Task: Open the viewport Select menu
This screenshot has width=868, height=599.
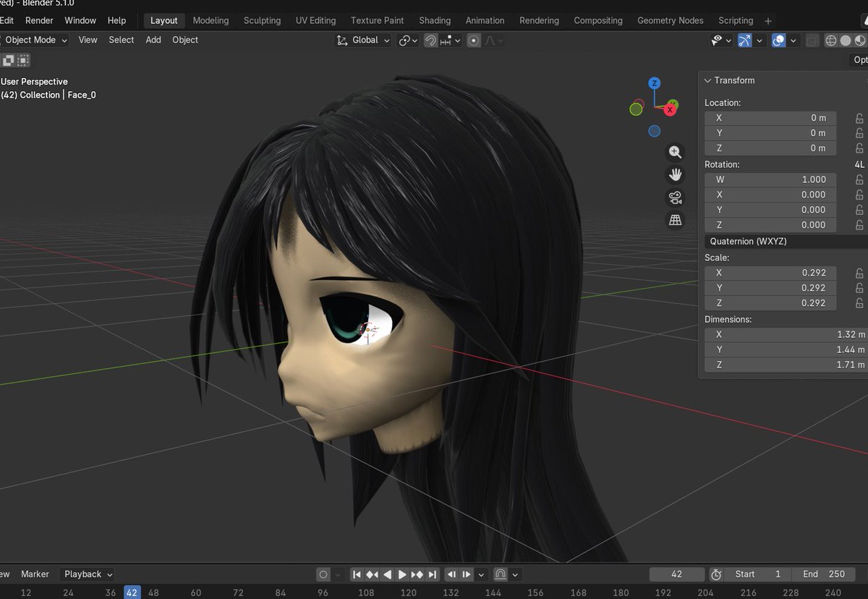Action: click(122, 40)
